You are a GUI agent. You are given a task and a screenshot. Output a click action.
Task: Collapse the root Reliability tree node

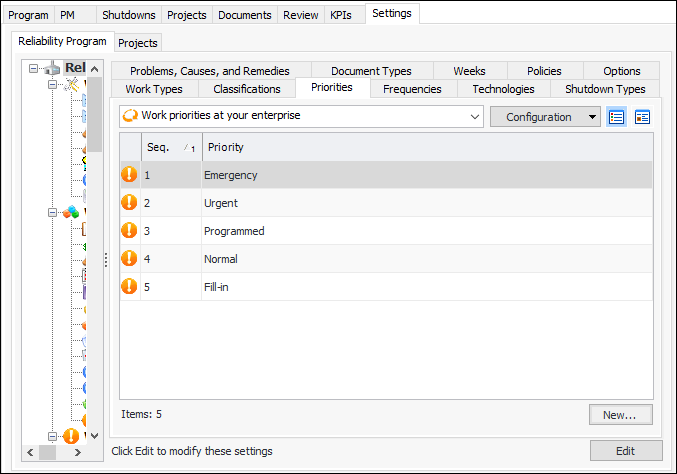pyautogui.click(x=35, y=69)
